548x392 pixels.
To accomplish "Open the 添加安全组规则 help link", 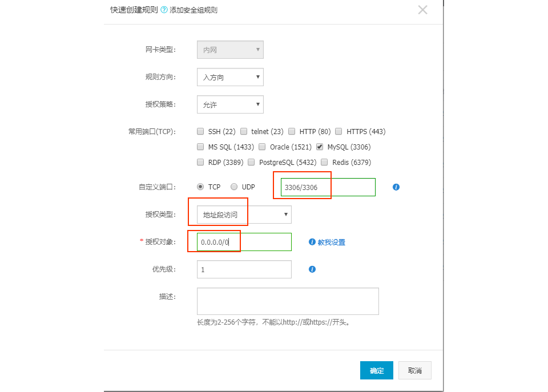I will [194, 10].
